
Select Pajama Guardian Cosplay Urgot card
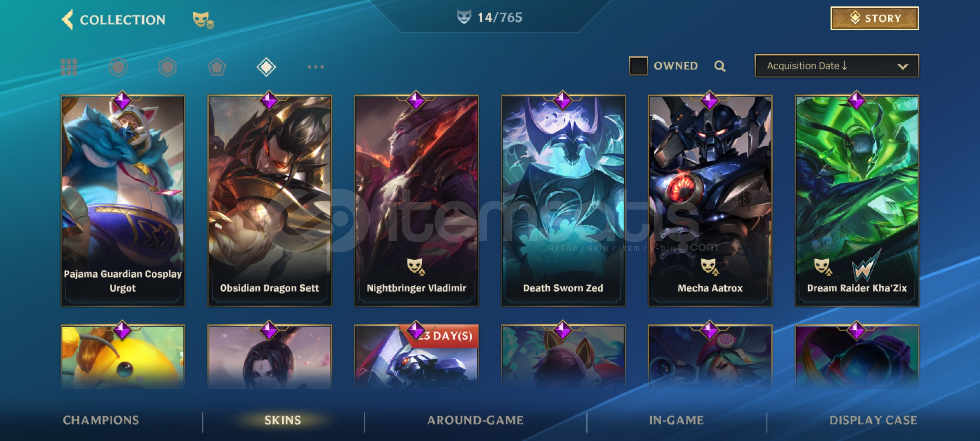(123, 200)
